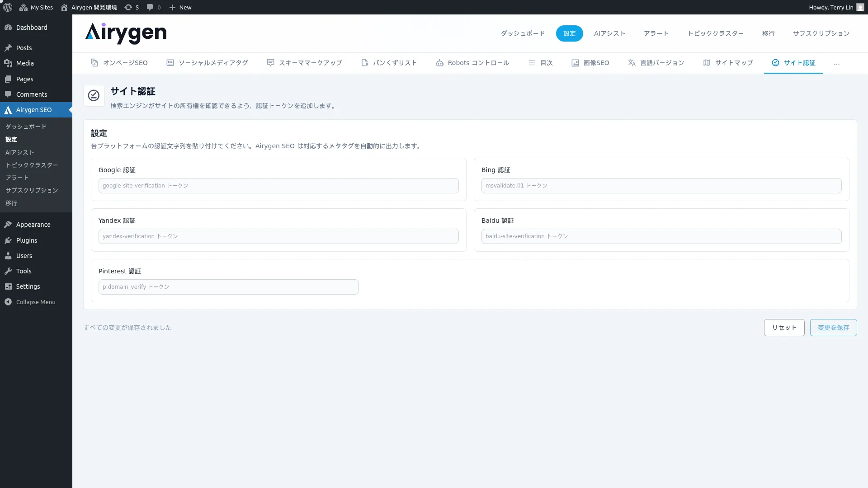Click the Comments icon in sidebar
This screenshot has width=868, height=488.
(8, 94)
